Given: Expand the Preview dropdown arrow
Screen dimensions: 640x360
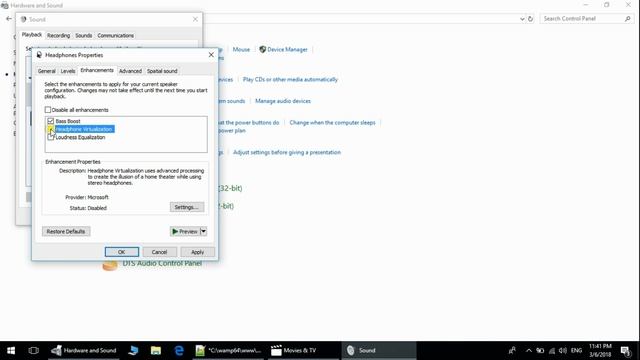Looking at the screenshot, I should (203, 231).
